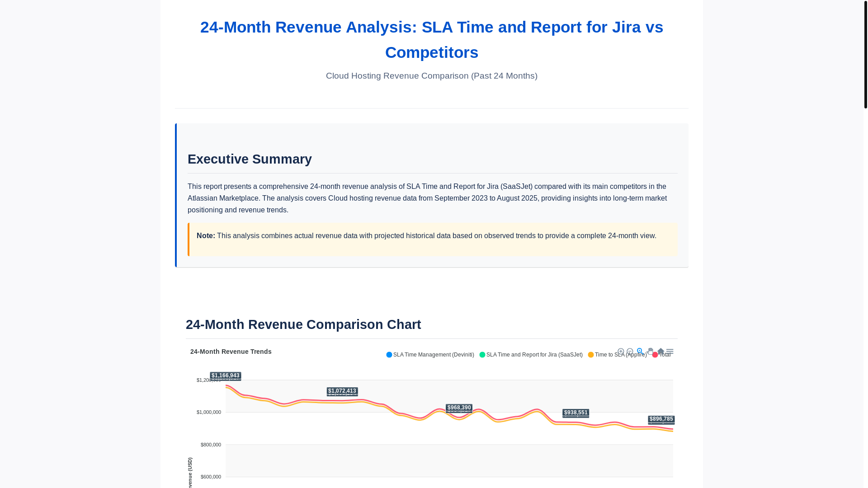The width and height of the screenshot is (868, 488).
Task: Click the chart zoom out icon
Action: [630, 352]
